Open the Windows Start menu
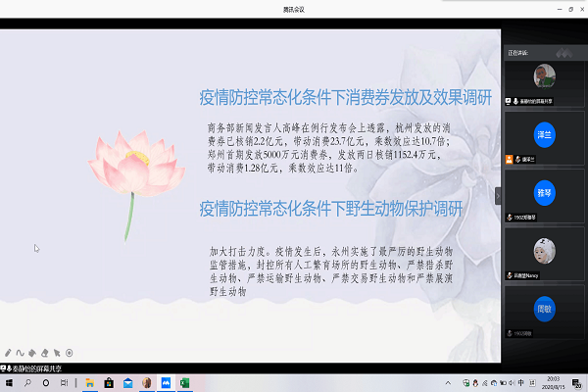The width and height of the screenshot is (588, 392). pos(9,382)
